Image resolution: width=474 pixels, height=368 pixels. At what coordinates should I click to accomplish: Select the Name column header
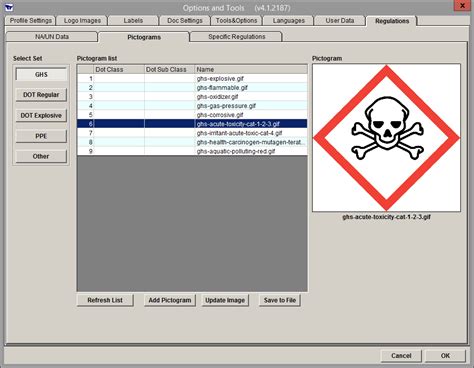(x=251, y=69)
